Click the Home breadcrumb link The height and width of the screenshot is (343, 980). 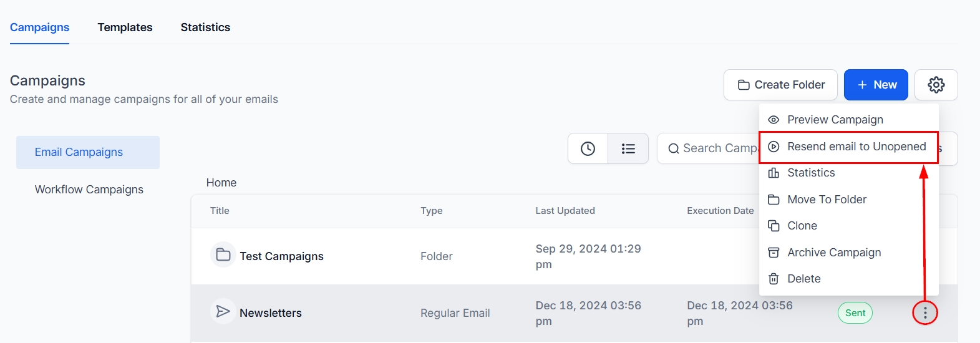[x=221, y=183]
